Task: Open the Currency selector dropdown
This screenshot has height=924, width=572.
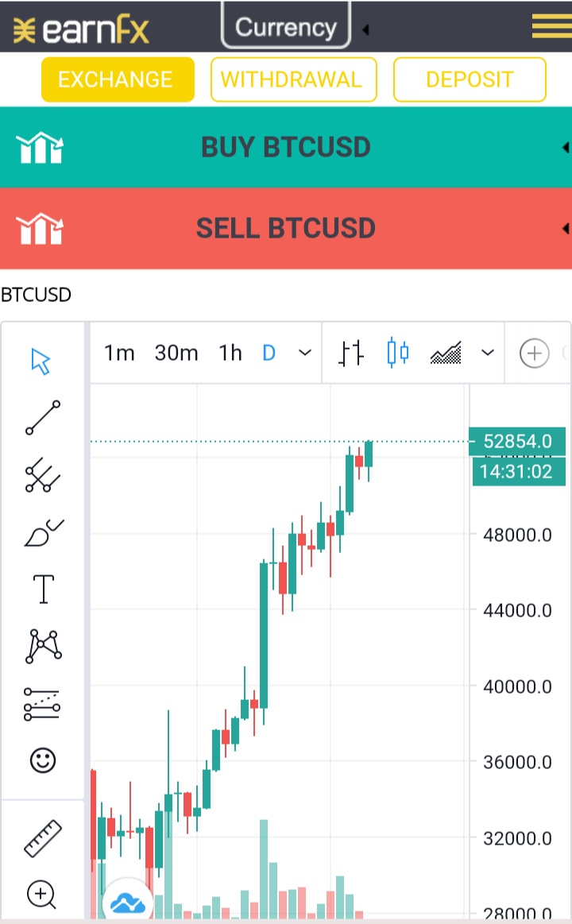Action: 286,26
